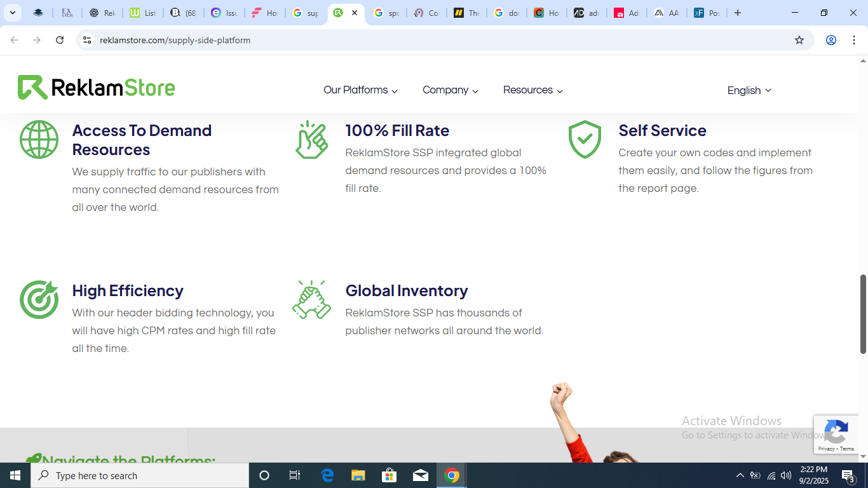The image size is (868, 488).
Task: Expand the Our Platforms dropdown menu
Action: click(x=360, y=90)
